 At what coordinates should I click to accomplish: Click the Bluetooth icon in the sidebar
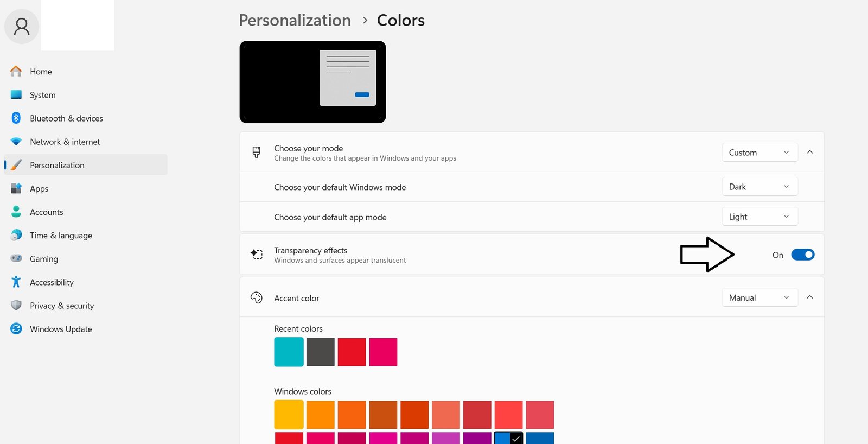click(16, 118)
